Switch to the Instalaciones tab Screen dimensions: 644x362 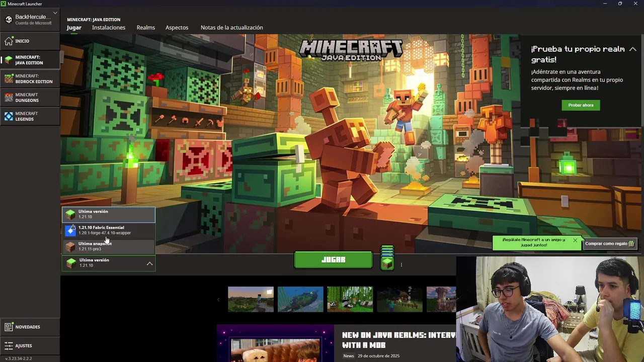pyautogui.click(x=109, y=28)
